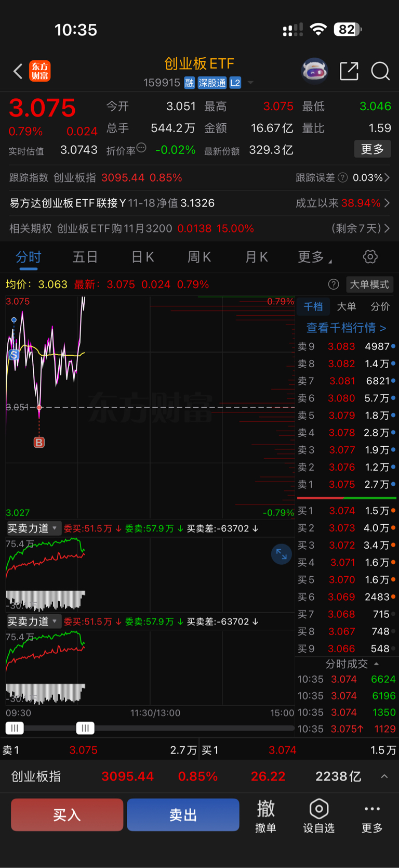Open the 更多 chart period dropdown
399x868 pixels.
tap(315, 256)
